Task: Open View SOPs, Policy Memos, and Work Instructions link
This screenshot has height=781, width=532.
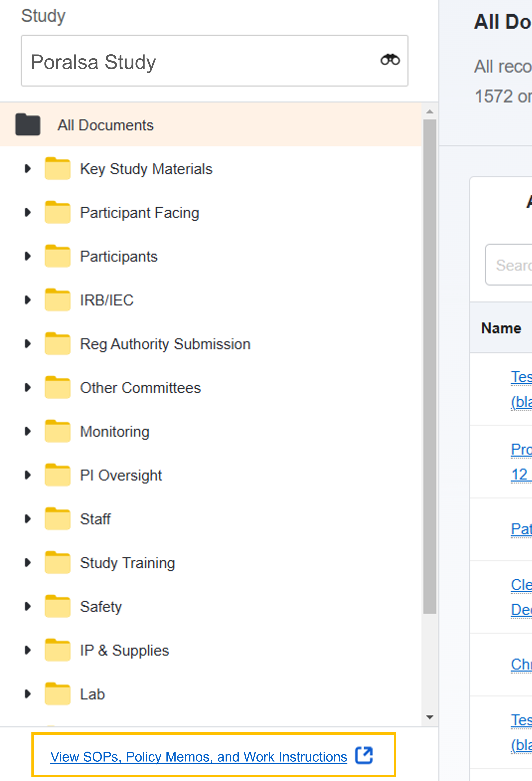Action: click(199, 757)
